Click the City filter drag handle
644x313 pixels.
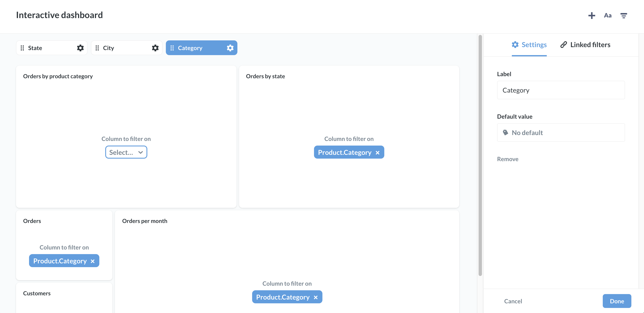coord(97,48)
